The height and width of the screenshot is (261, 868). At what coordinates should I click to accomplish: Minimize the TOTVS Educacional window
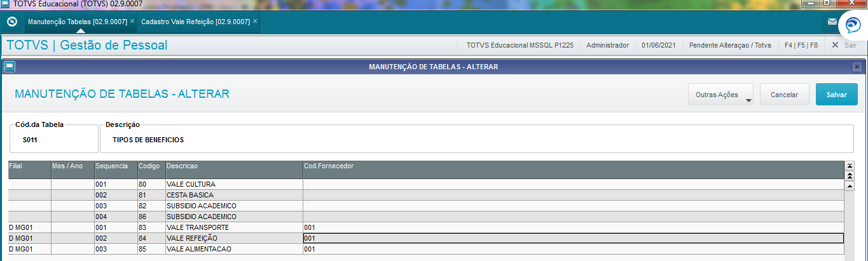(812, 3)
